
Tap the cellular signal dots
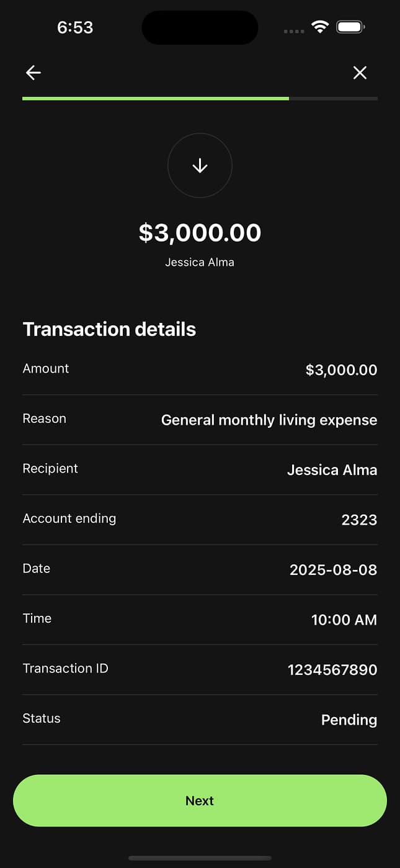(294, 30)
